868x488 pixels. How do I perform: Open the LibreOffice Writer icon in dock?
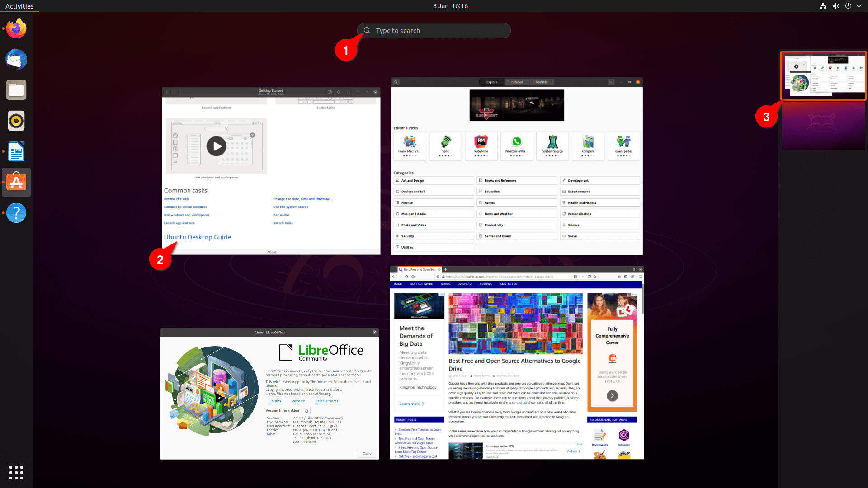[x=16, y=151]
